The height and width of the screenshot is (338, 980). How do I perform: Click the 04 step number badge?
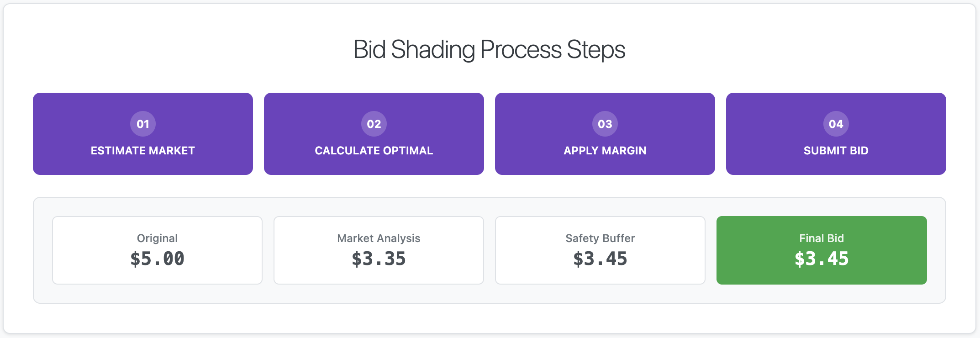point(836,124)
